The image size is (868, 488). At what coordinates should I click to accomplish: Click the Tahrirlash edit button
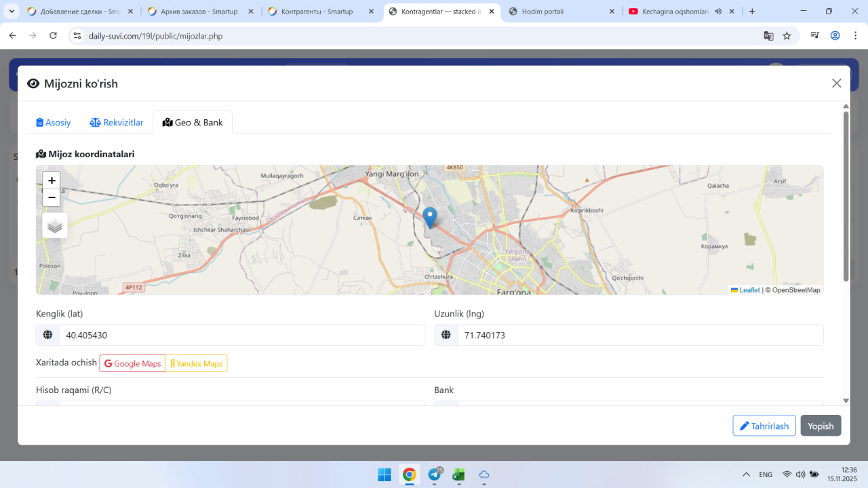pos(764,426)
